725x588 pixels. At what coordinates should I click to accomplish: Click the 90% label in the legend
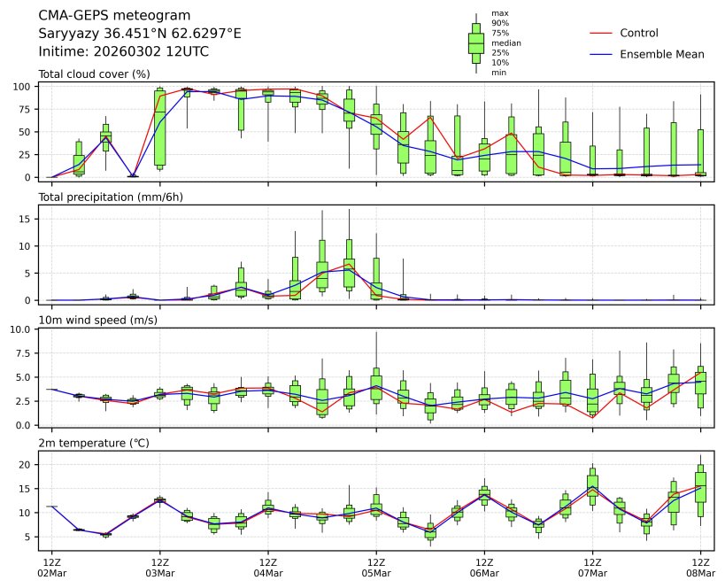(x=500, y=23)
